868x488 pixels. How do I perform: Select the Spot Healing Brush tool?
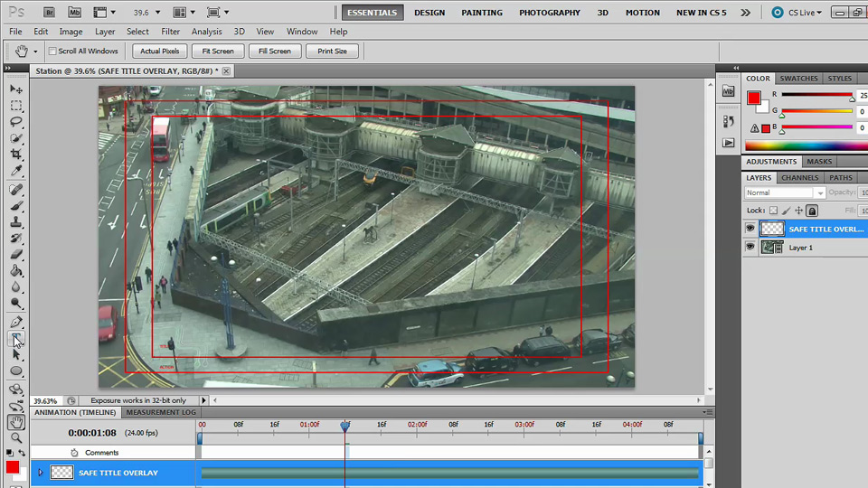point(16,190)
